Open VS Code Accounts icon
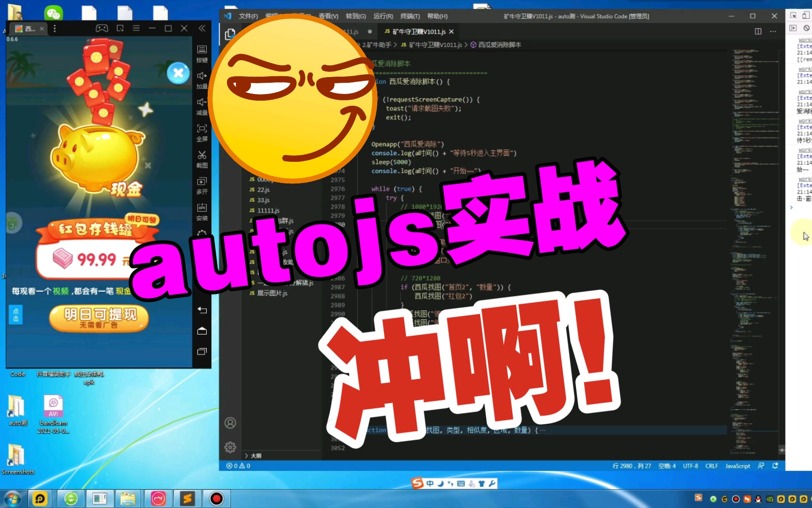 coord(230,423)
